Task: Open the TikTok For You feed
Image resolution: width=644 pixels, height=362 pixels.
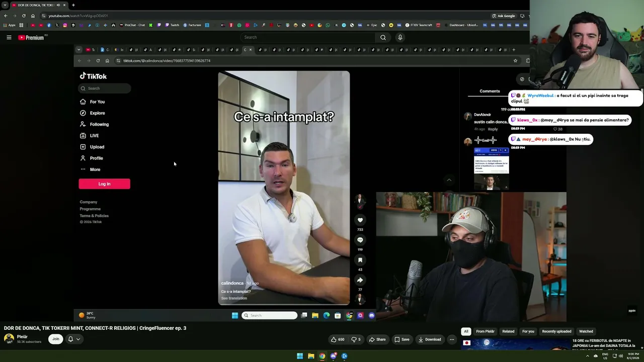Action: (93, 102)
